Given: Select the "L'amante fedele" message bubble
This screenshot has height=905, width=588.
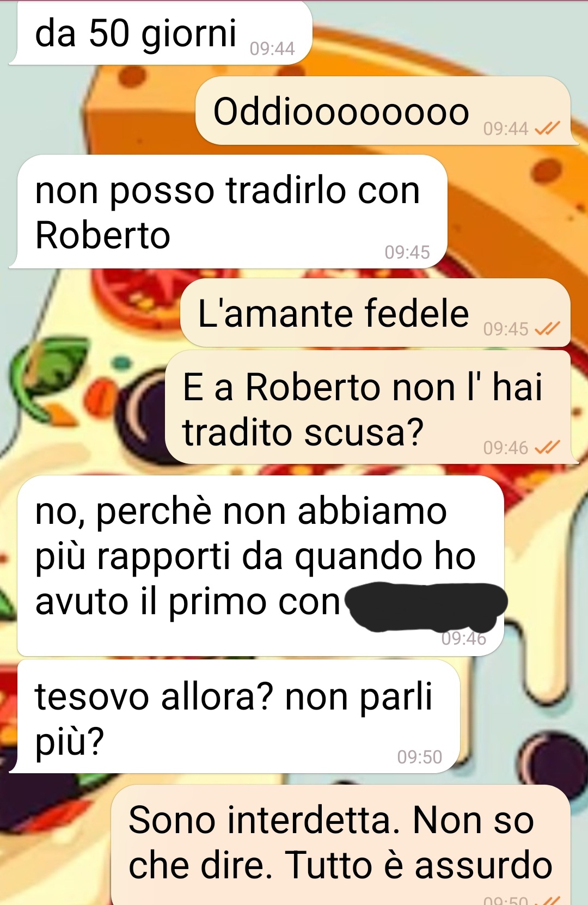Looking at the screenshot, I should pyautogui.click(x=375, y=313).
